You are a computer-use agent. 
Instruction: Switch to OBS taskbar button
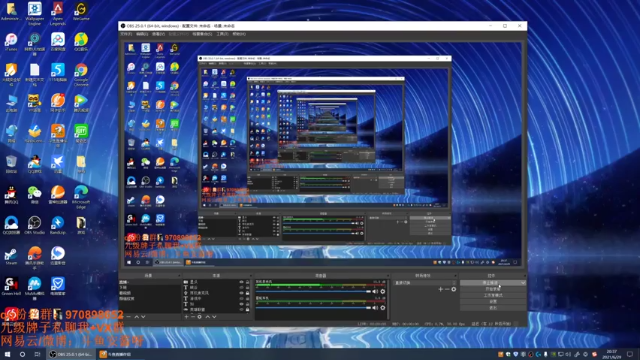(70, 354)
